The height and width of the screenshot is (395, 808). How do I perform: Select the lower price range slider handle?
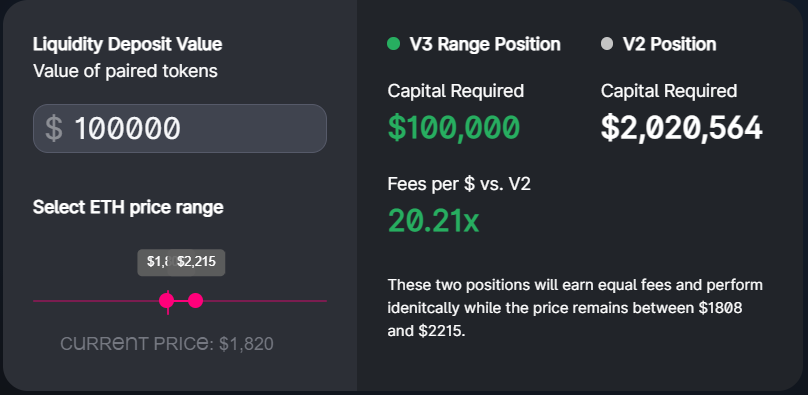coord(167,301)
